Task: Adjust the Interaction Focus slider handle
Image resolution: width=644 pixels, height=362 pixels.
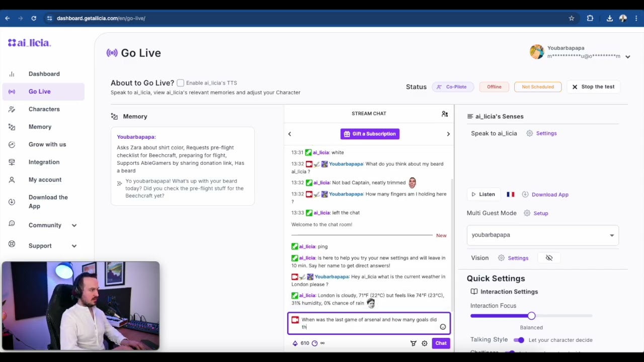Action: tap(531, 316)
